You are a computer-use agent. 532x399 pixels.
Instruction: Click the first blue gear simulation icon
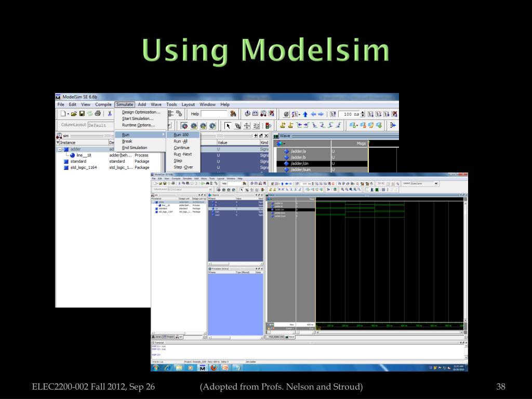point(184,126)
